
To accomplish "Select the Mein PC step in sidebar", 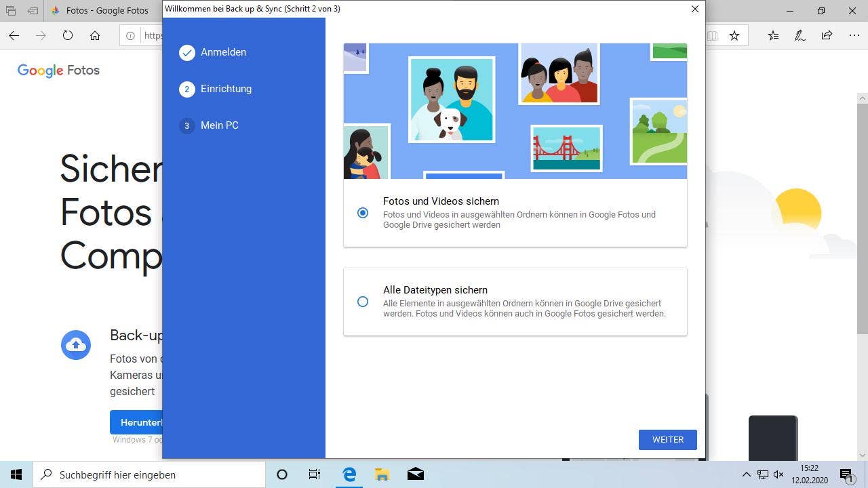I will tap(219, 125).
